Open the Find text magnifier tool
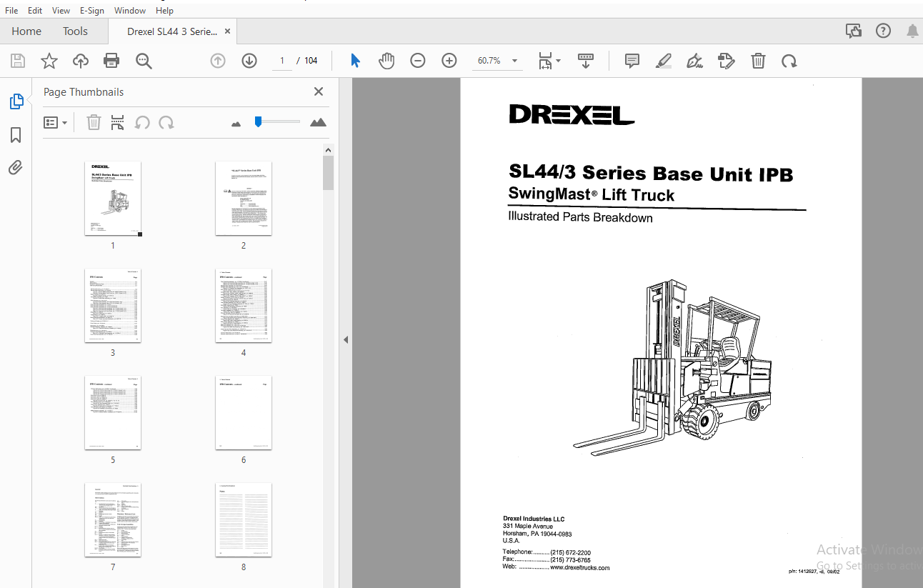923x588 pixels. click(144, 61)
